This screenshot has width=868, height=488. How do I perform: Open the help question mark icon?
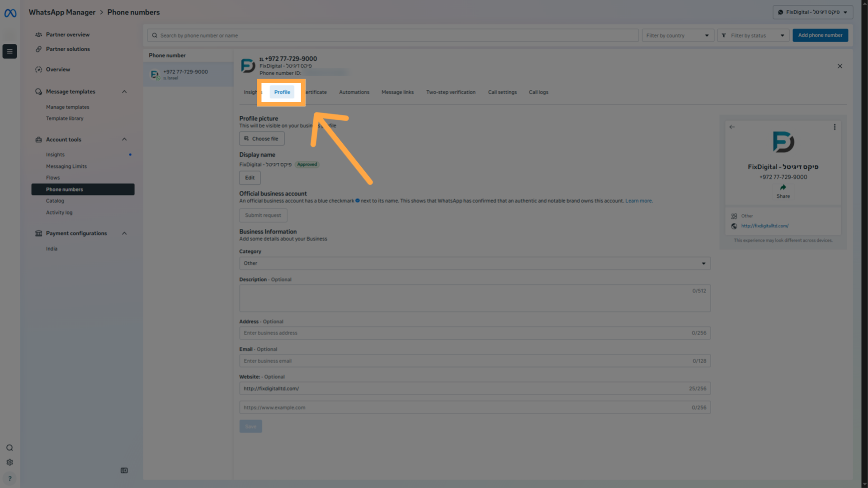(9, 479)
